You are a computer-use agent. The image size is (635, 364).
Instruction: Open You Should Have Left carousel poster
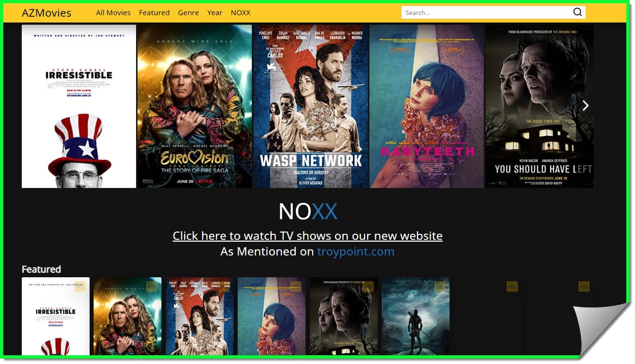pos(540,106)
